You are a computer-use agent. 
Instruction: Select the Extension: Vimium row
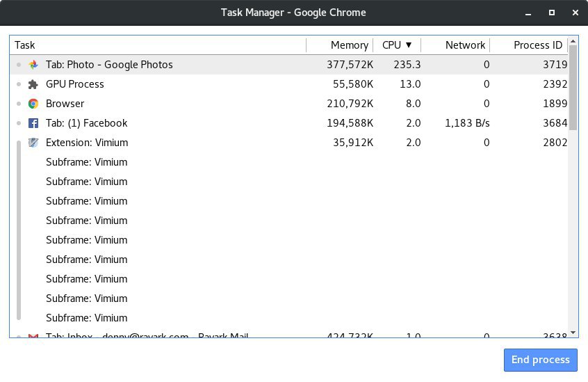point(288,143)
